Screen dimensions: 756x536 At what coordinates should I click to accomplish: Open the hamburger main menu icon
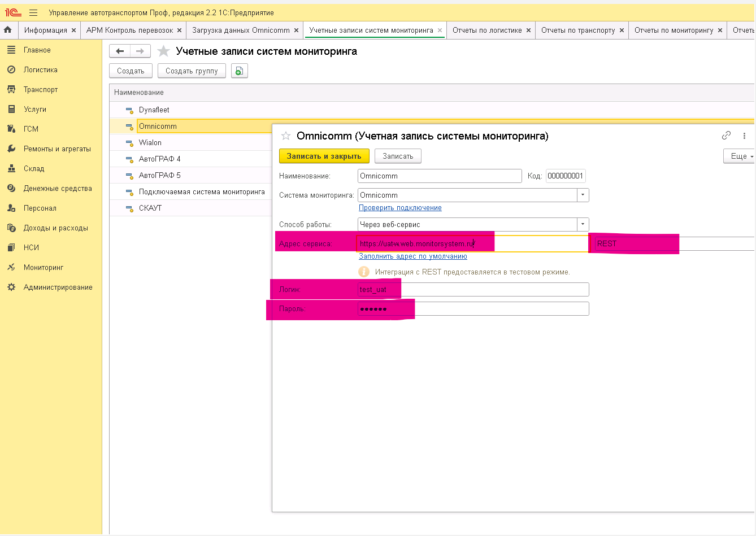coord(33,12)
